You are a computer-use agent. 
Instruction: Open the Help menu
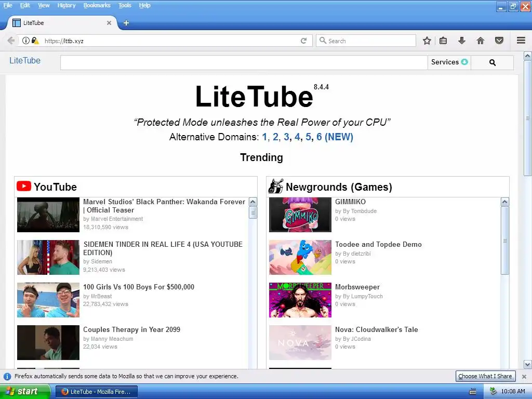pyautogui.click(x=144, y=5)
